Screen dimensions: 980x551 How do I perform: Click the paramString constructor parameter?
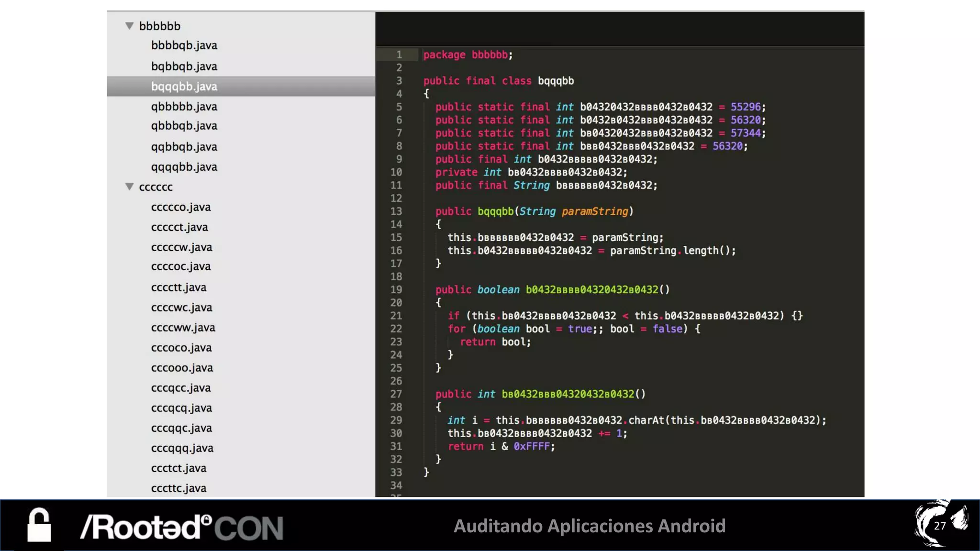(595, 211)
